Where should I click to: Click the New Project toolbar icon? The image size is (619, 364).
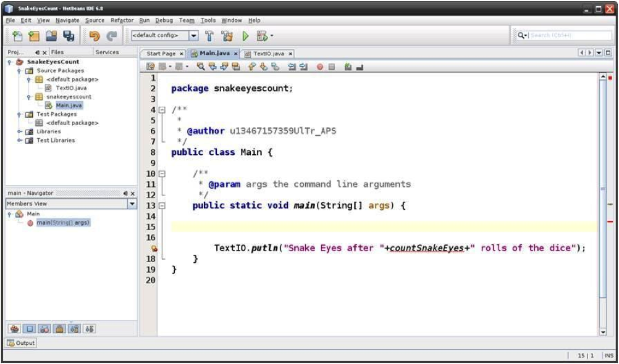(x=35, y=36)
